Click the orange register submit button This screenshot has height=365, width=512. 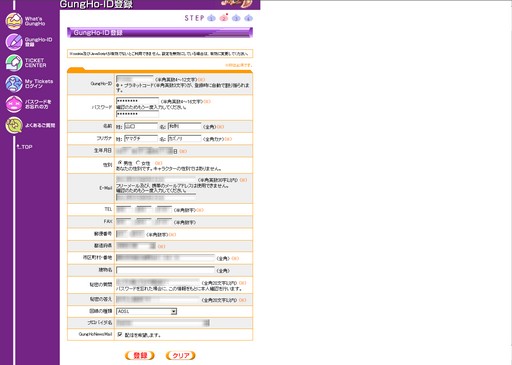(140, 355)
